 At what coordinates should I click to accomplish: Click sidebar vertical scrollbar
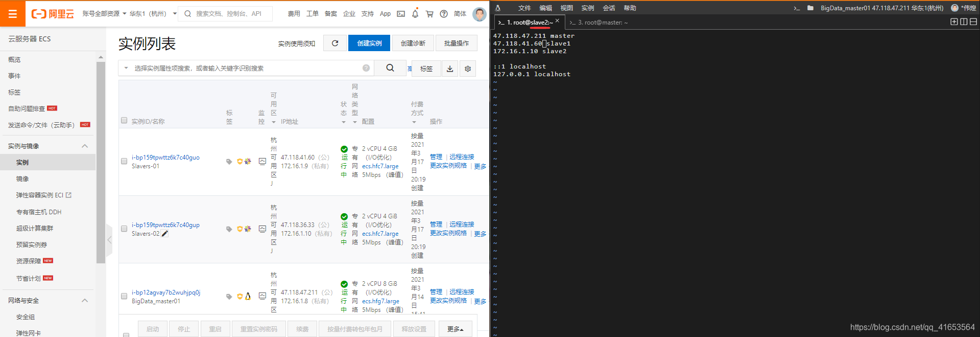[101, 163]
